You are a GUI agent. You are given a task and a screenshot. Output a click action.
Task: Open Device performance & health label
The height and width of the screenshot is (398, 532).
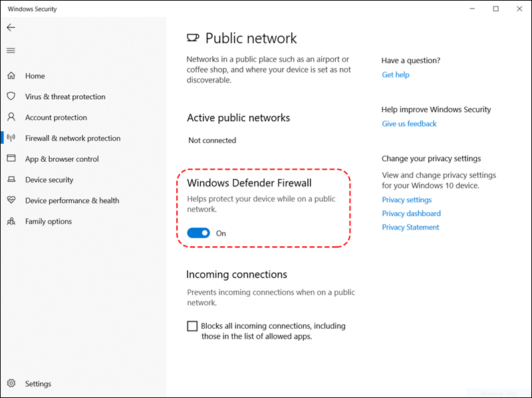tap(72, 200)
